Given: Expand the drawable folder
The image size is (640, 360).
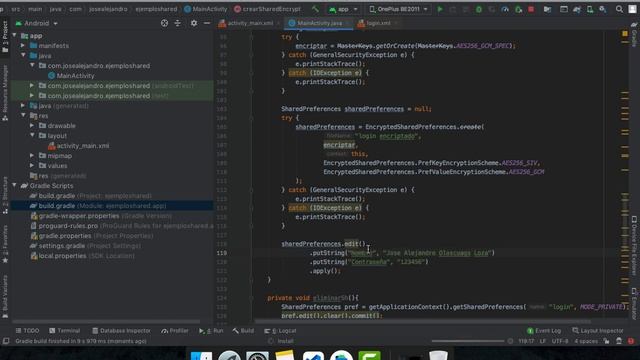Looking at the screenshot, I should tap(32, 125).
